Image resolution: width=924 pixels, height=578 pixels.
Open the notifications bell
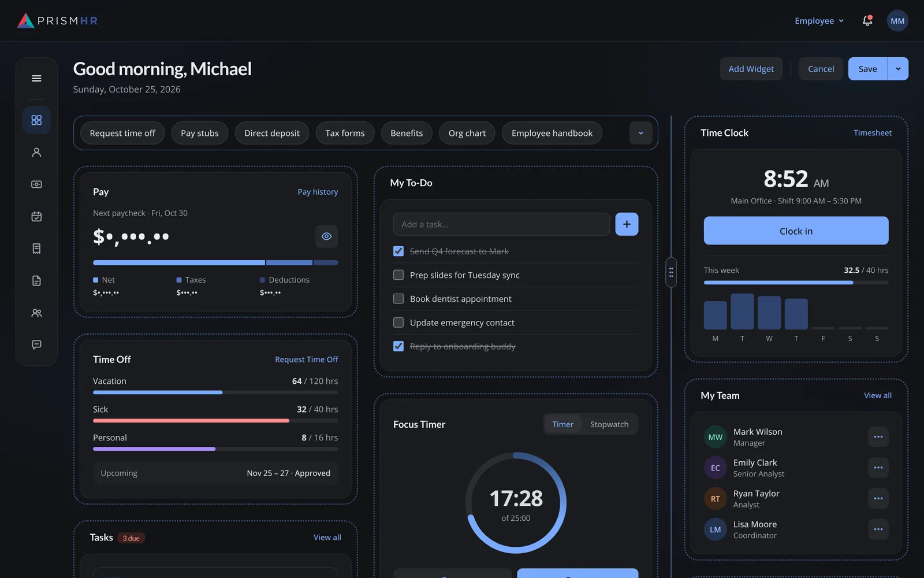867,21
